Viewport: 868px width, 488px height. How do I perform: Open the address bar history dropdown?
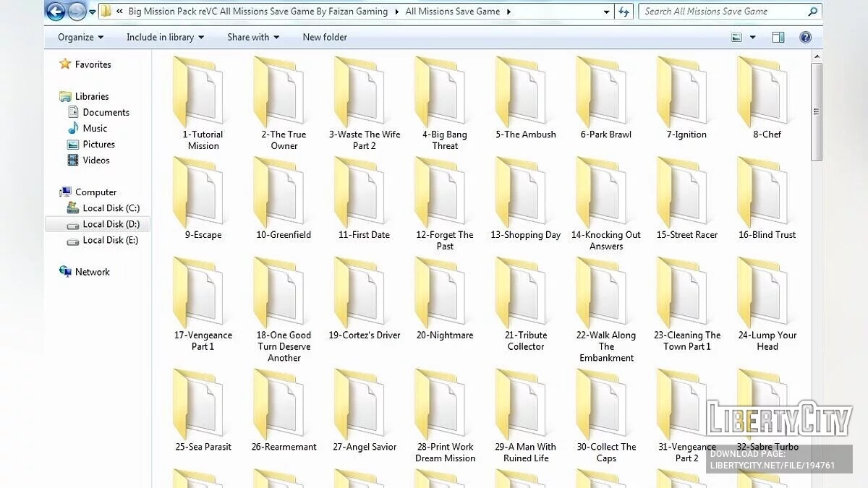click(x=606, y=12)
